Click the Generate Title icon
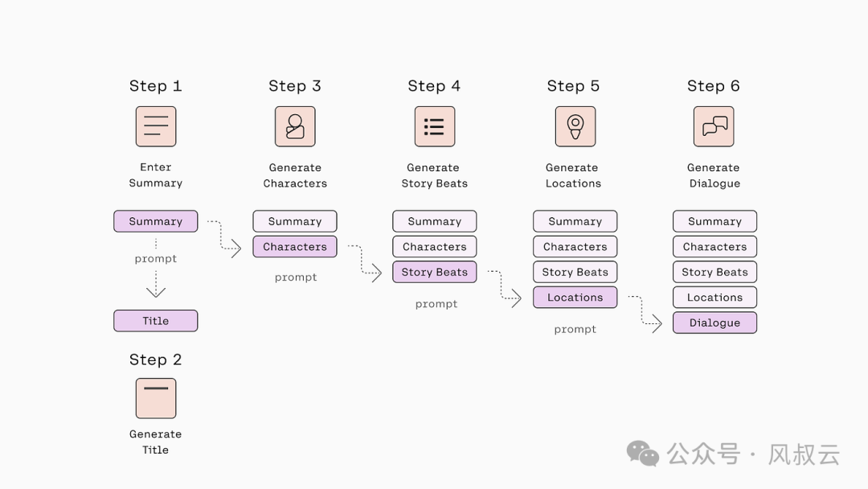This screenshot has height=489, width=868. point(155,398)
